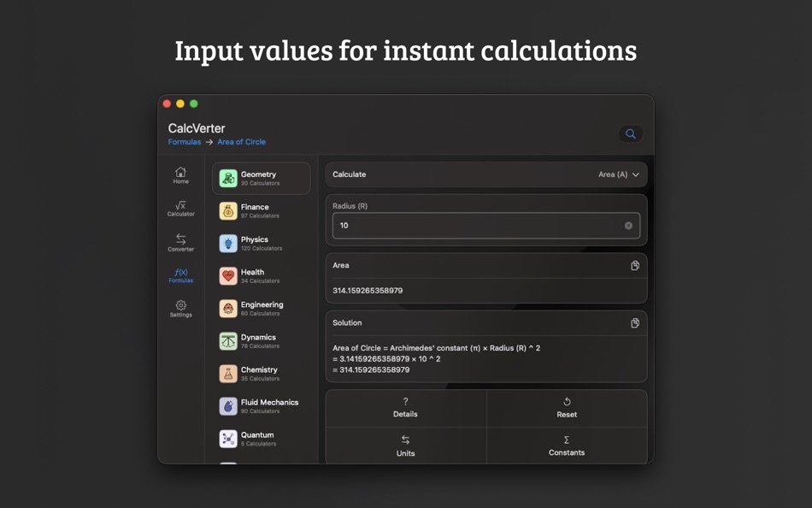This screenshot has height=508, width=812.
Task: Select the Physics 120 Calculators label
Action: (261, 244)
